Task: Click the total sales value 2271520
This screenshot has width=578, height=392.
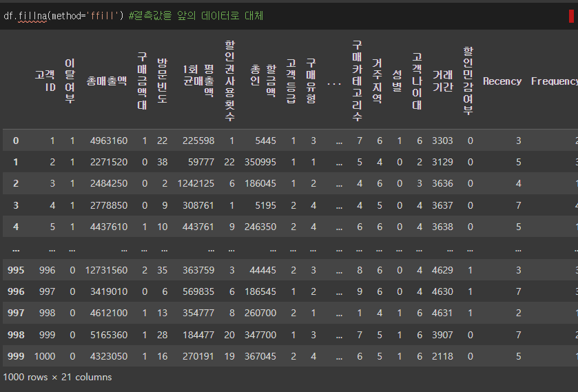Action: [109, 162]
